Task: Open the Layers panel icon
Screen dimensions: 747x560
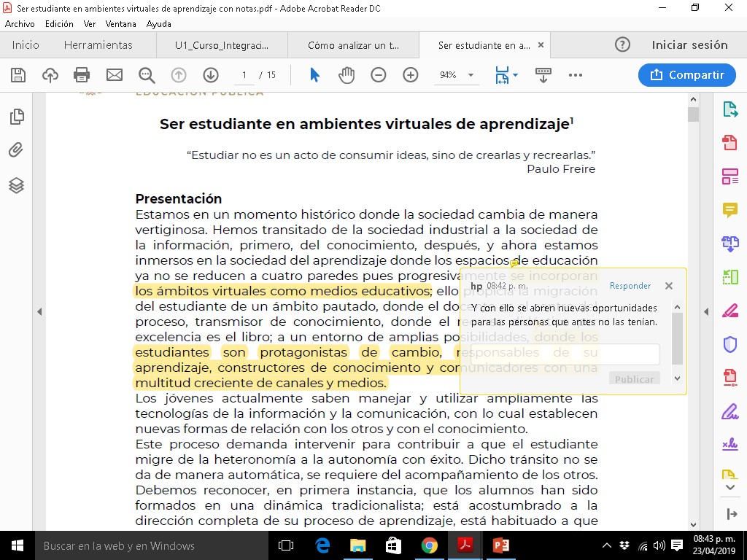Action: pos(16,185)
